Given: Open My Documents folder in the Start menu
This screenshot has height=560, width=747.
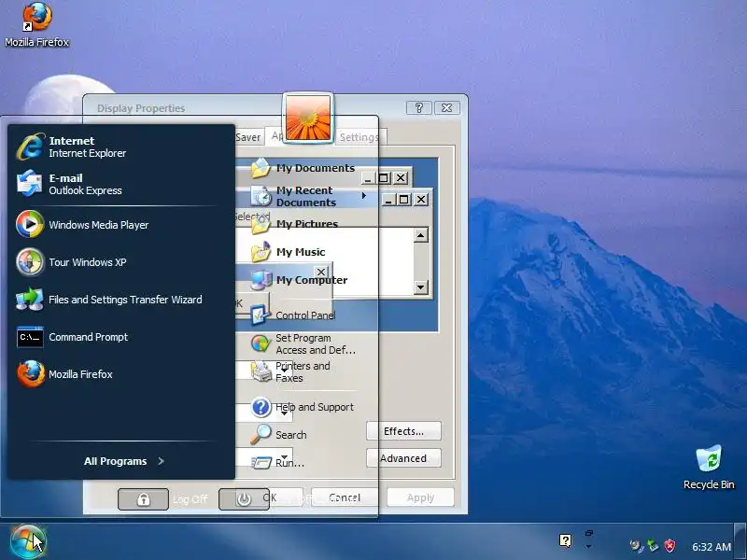Looking at the screenshot, I should [x=303, y=168].
